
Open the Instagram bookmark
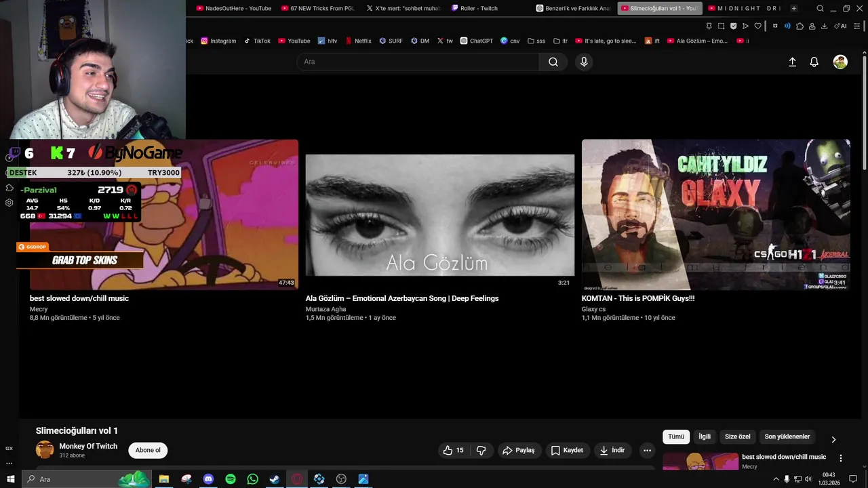point(218,41)
